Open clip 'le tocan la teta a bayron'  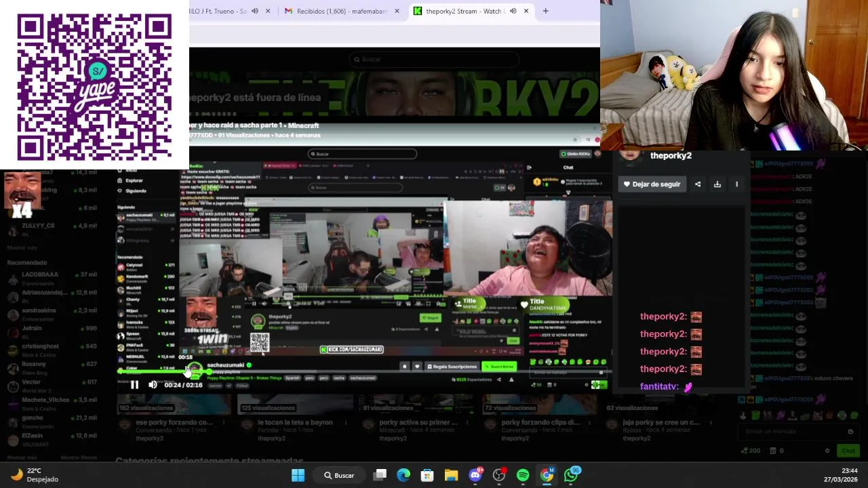pyautogui.click(x=295, y=423)
